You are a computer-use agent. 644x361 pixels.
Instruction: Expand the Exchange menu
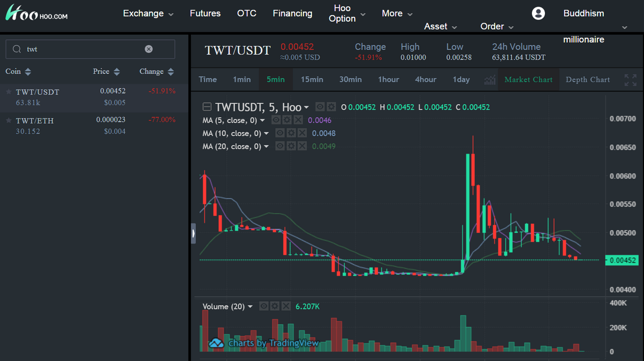click(x=148, y=14)
